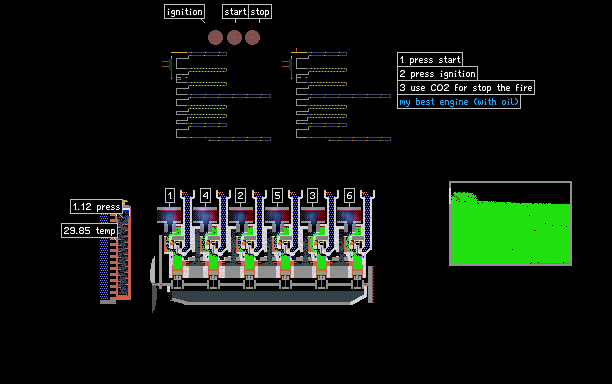Viewport: 612px width, 384px height.
Task: Click the '29.85 temp' temperature readout
Action: tap(89, 231)
